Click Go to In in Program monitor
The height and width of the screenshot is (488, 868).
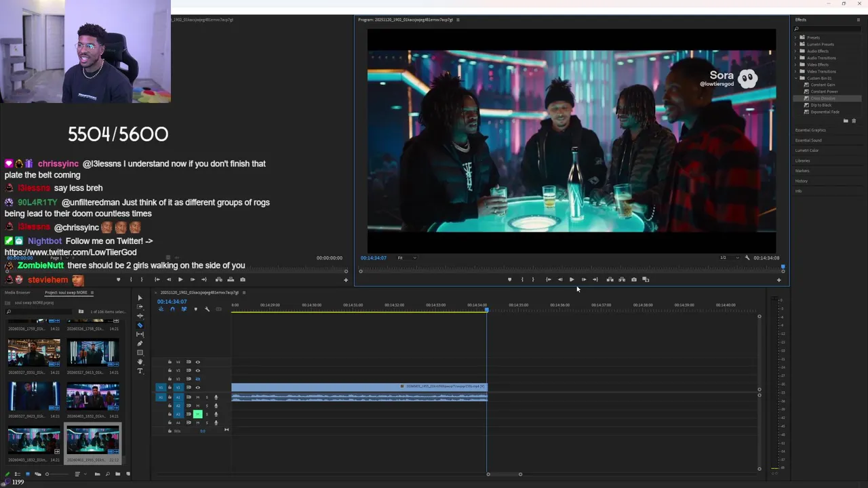(549, 279)
